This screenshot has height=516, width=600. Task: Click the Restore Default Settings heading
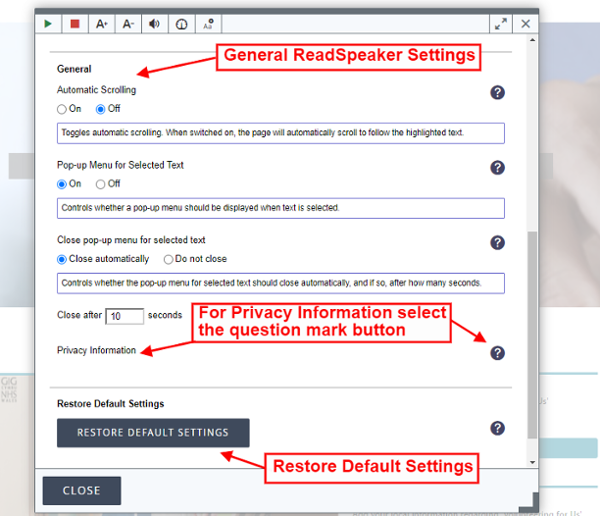[x=111, y=404]
